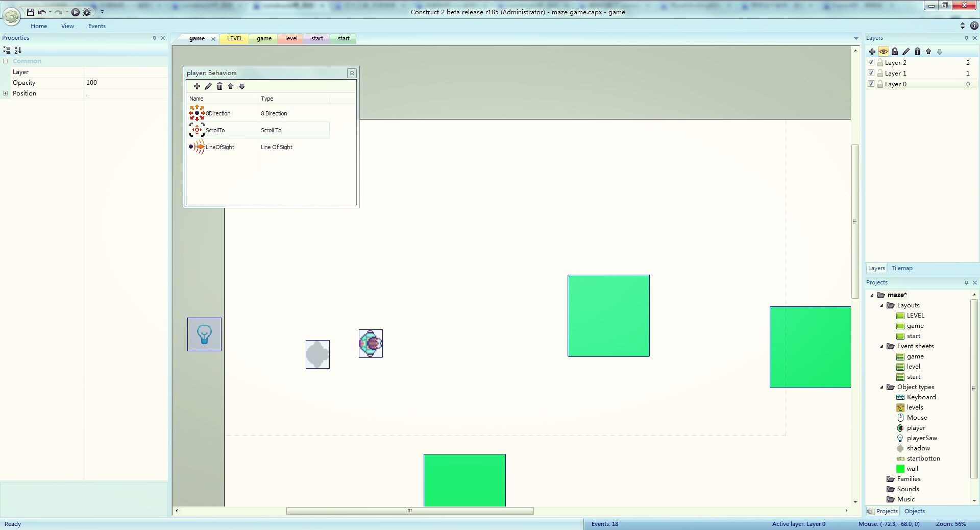Open the Construct 2 application menu button
Screen dimensions: 980x530
click(x=12, y=16)
